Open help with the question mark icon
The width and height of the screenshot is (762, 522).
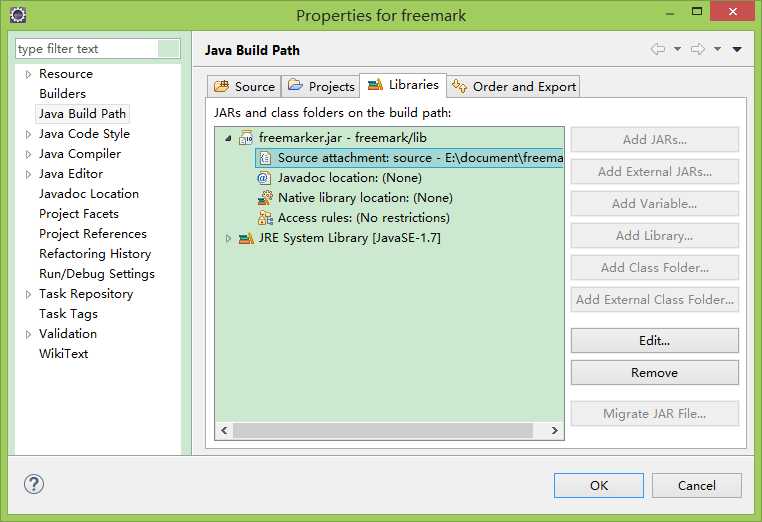34,484
